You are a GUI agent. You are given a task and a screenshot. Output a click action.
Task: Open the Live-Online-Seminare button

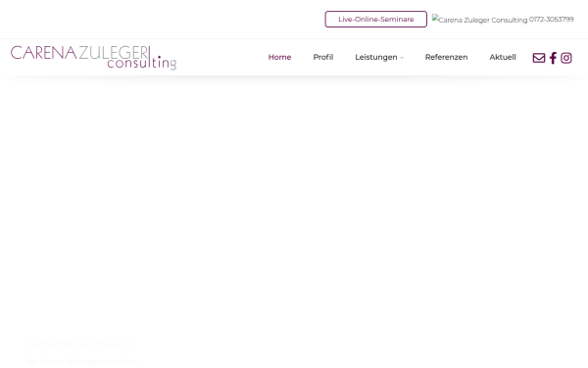coord(375,20)
